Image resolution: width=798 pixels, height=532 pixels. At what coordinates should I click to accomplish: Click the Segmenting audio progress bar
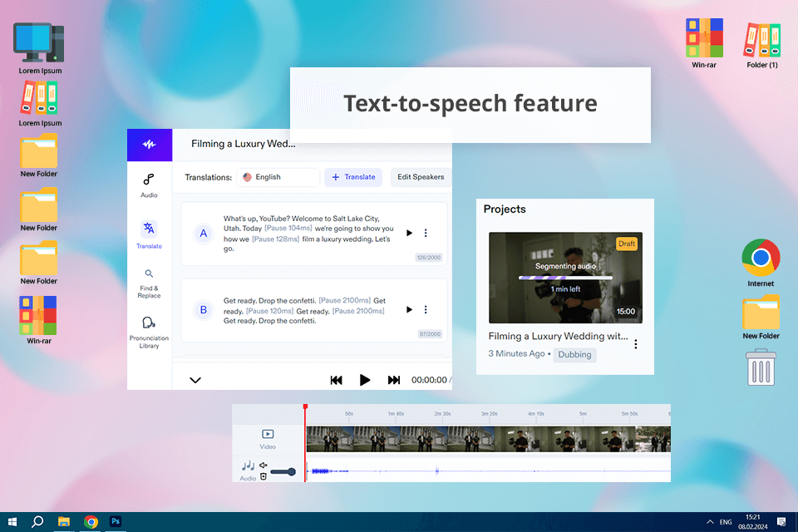(x=565, y=278)
